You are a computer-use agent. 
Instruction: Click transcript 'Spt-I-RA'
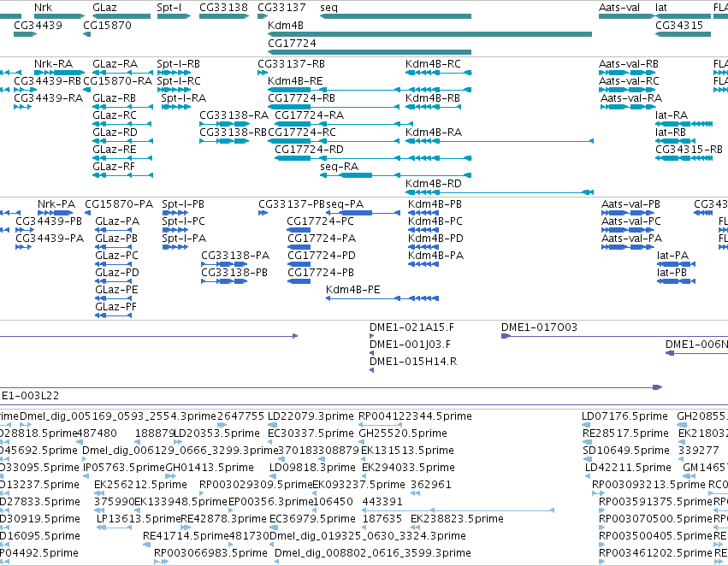[x=183, y=98]
